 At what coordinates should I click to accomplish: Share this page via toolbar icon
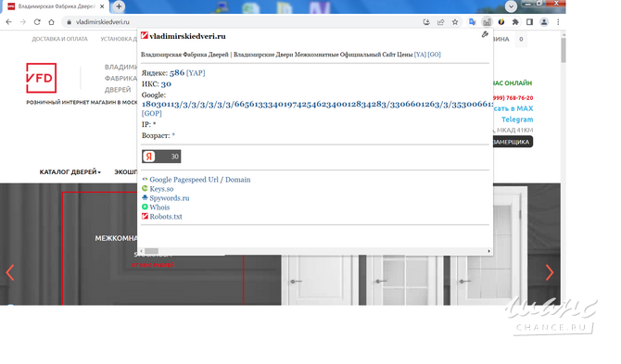441,22
